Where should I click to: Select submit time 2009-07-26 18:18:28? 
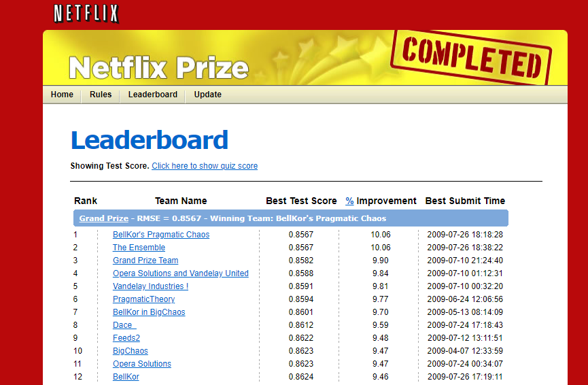465,235
